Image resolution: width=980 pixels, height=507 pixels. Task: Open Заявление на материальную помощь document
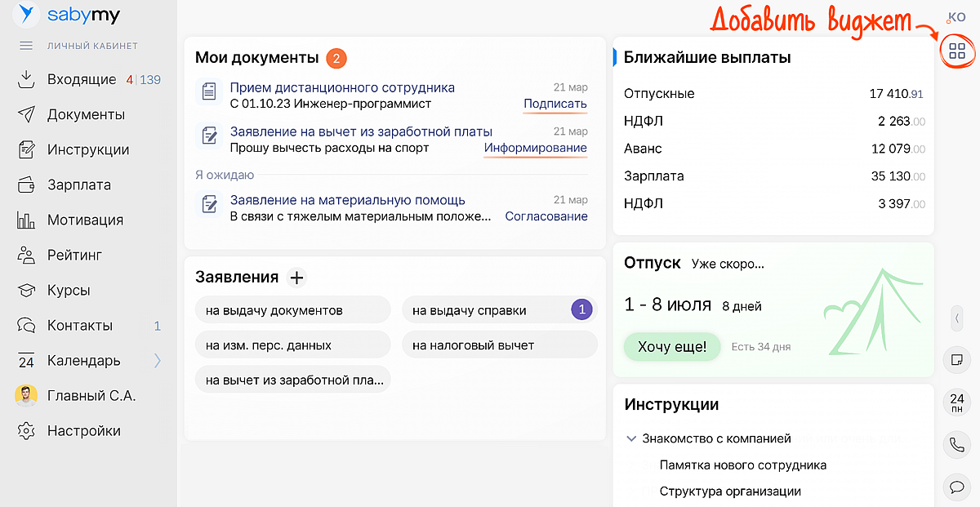[347, 200]
